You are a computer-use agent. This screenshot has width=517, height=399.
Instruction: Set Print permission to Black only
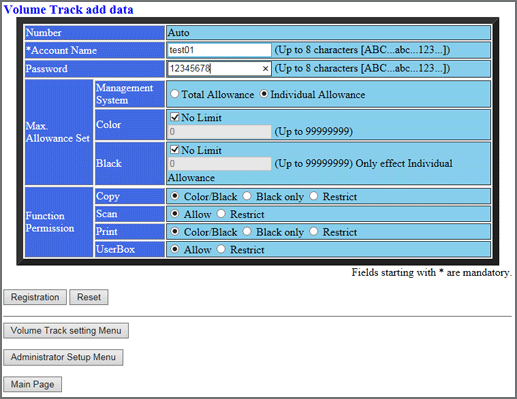point(247,231)
